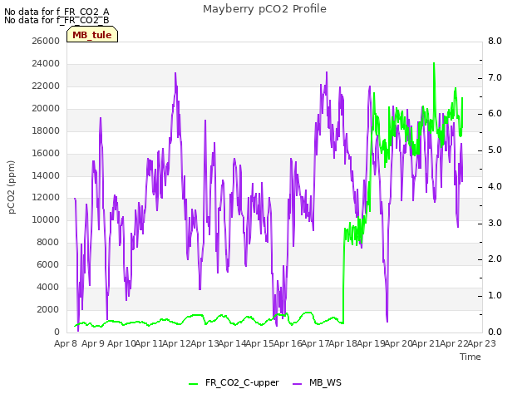532x399 pixels.
Task: Click the 7.0 right axis label
Action: pos(495,77)
